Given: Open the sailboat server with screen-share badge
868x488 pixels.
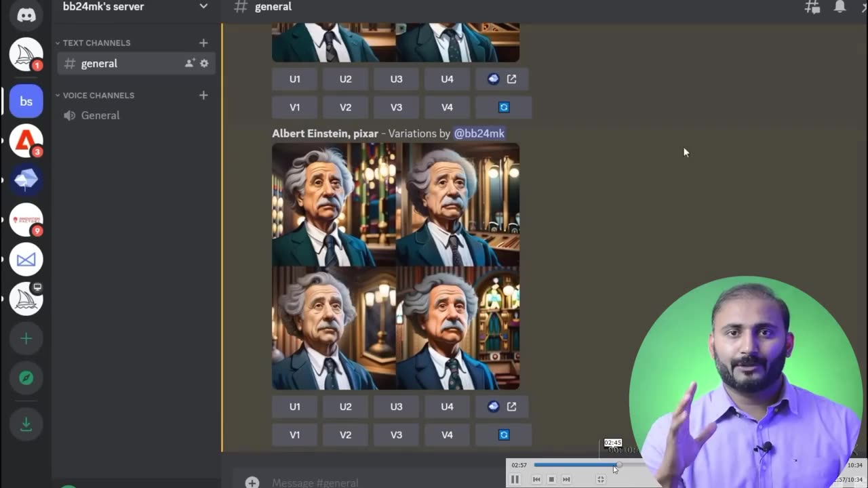Looking at the screenshot, I should [x=26, y=299].
